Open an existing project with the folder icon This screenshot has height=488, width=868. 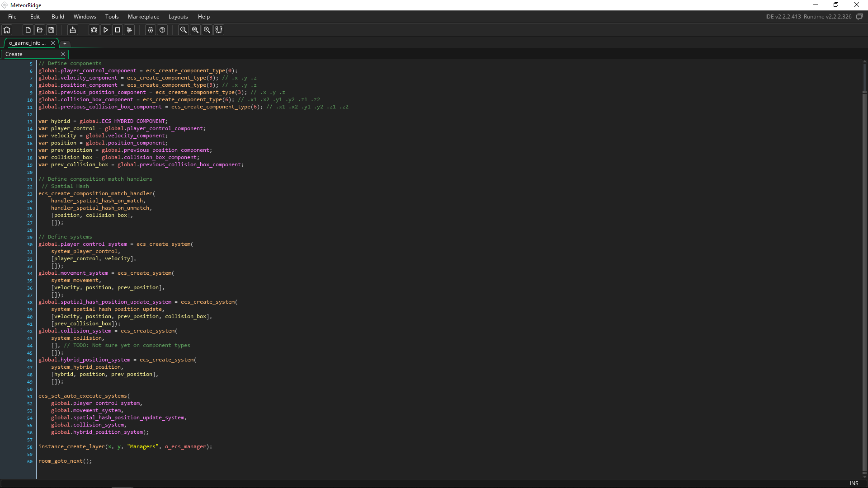coord(39,30)
